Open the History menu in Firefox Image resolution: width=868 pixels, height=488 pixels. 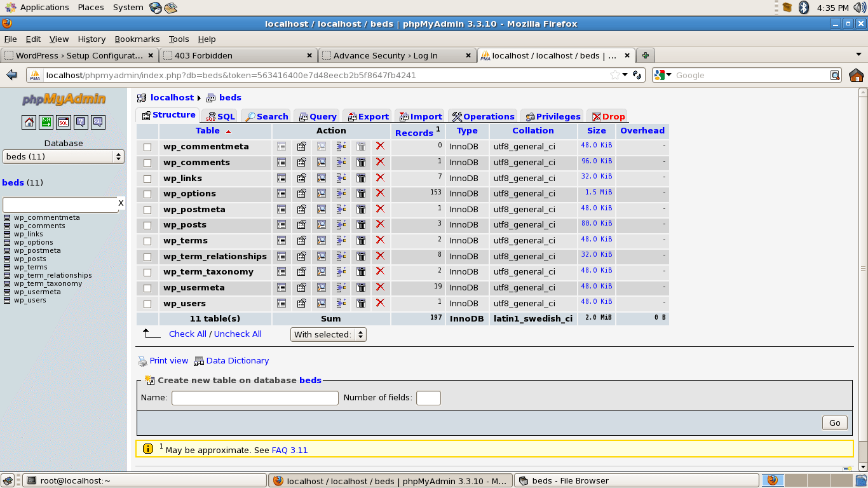click(x=92, y=39)
